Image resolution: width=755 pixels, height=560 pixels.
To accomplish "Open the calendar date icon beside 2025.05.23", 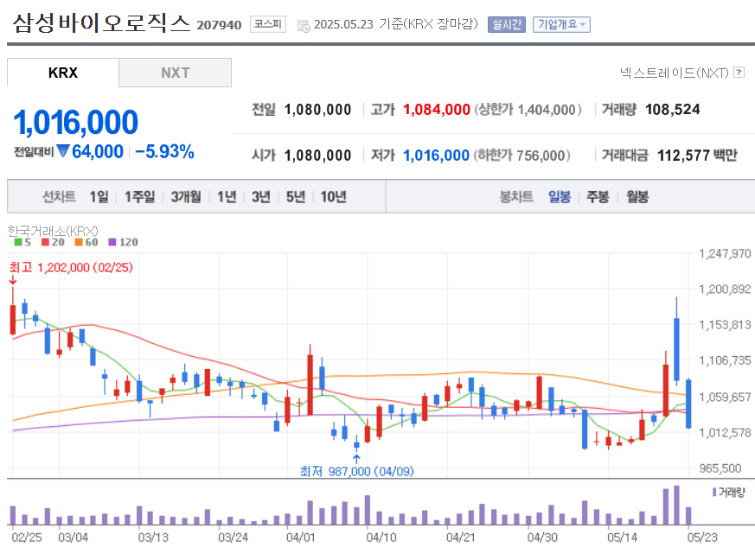I will coord(304,26).
